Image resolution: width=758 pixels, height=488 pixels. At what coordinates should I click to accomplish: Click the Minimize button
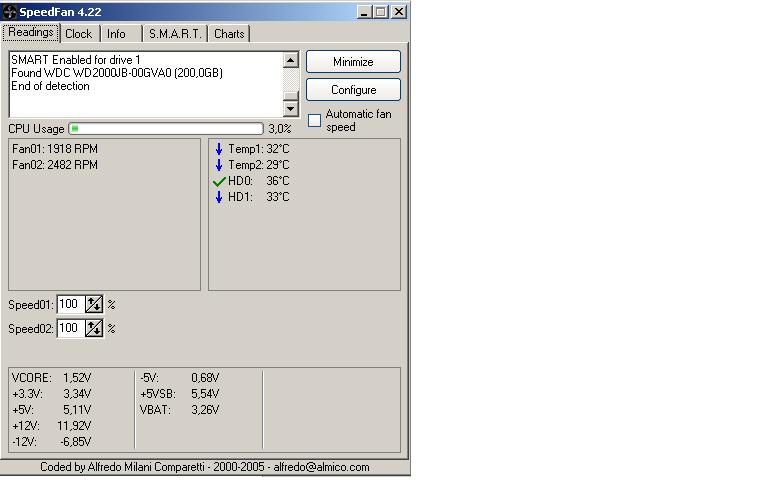click(353, 62)
